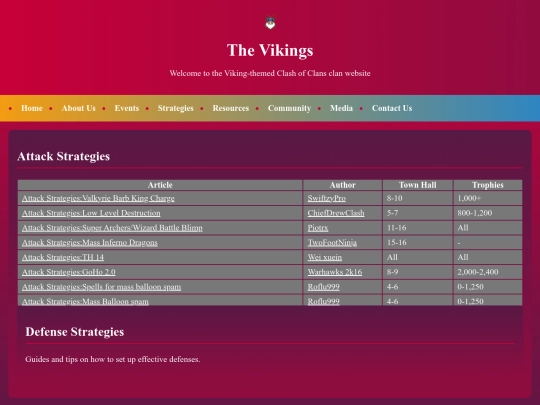Select the '5-7' Town Hall cell

tap(418, 213)
